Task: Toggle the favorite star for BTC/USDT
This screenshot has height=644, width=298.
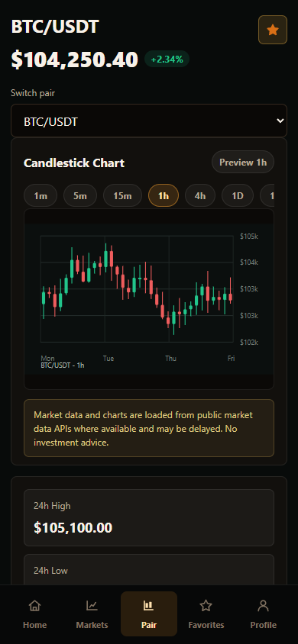Action: (x=273, y=30)
